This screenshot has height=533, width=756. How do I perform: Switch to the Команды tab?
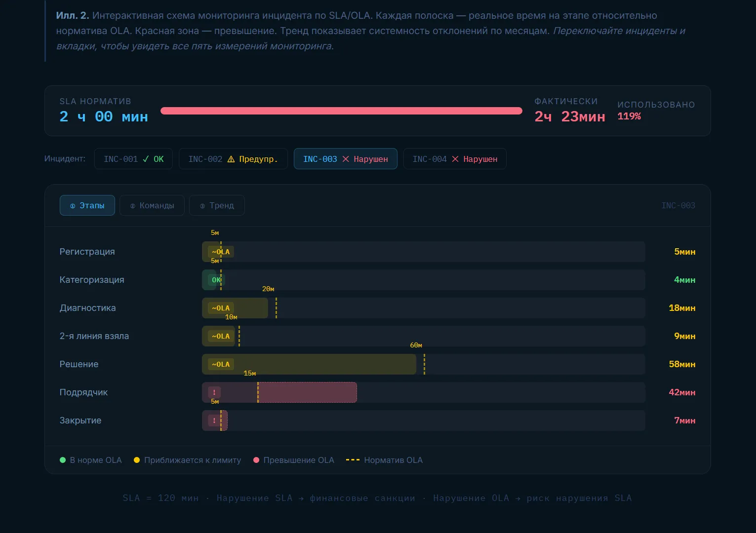(x=152, y=205)
